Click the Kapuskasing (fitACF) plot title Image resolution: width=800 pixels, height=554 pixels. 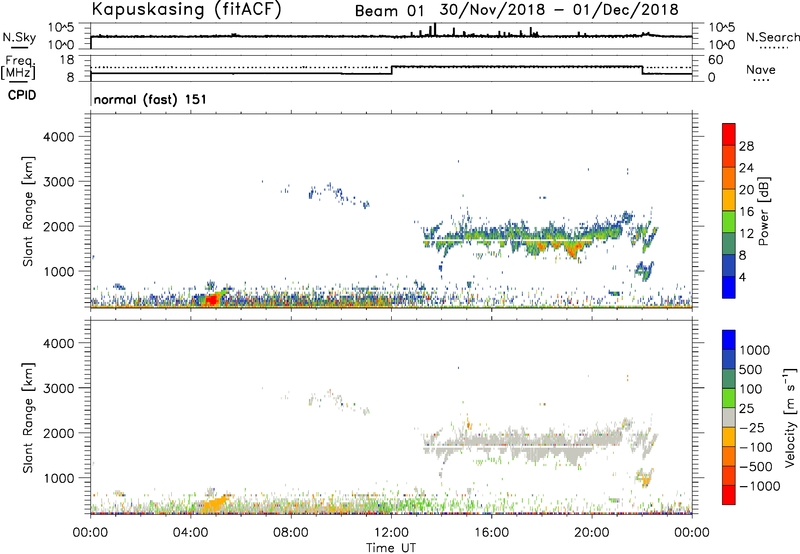pos(186,10)
